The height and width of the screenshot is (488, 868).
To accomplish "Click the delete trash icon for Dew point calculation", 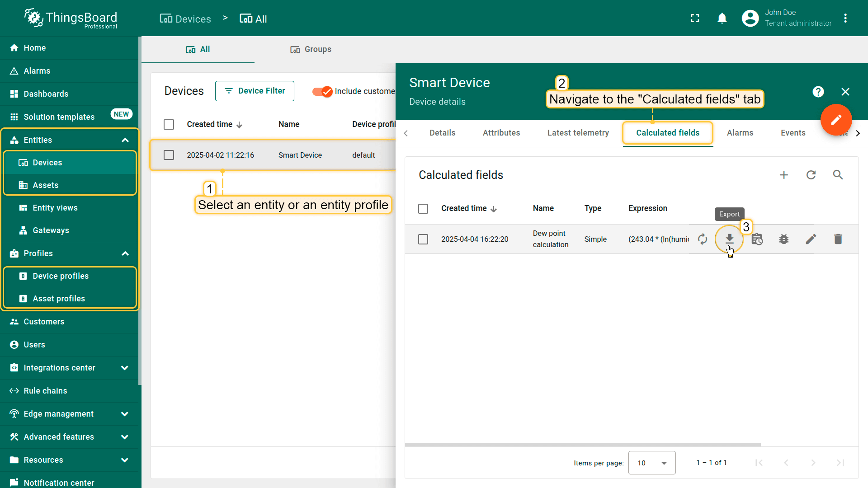I will (x=838, y=239).
